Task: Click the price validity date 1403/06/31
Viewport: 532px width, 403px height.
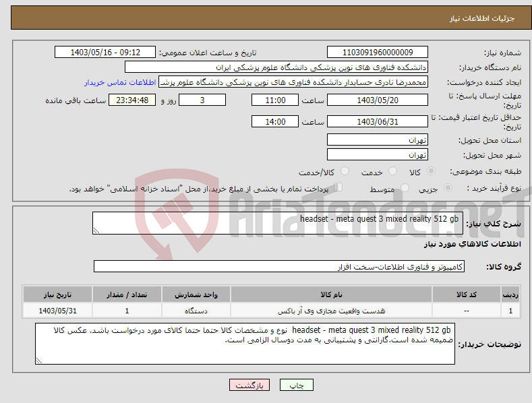Action: click(378, 121)
